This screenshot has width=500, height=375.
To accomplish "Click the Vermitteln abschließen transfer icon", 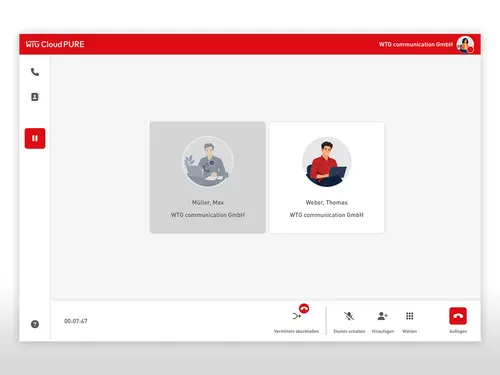I will [x=297, y=316].
